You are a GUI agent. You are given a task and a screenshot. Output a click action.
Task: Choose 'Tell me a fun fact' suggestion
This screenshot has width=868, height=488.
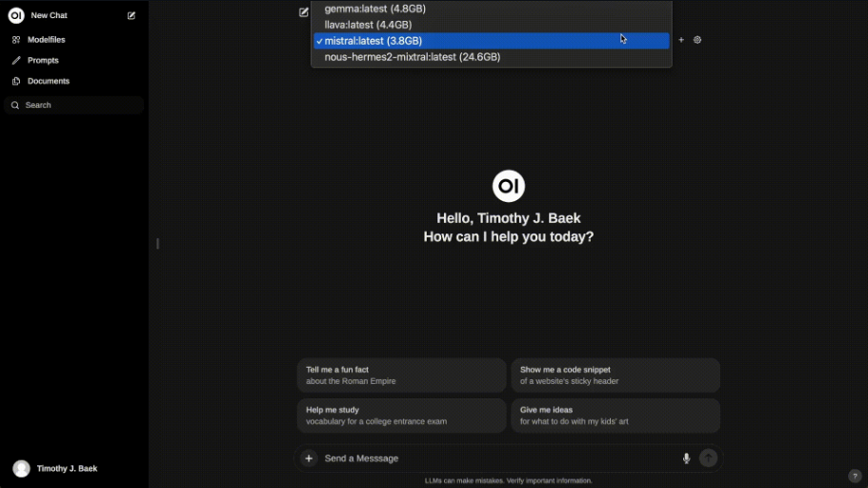click(x=401, y=375)
